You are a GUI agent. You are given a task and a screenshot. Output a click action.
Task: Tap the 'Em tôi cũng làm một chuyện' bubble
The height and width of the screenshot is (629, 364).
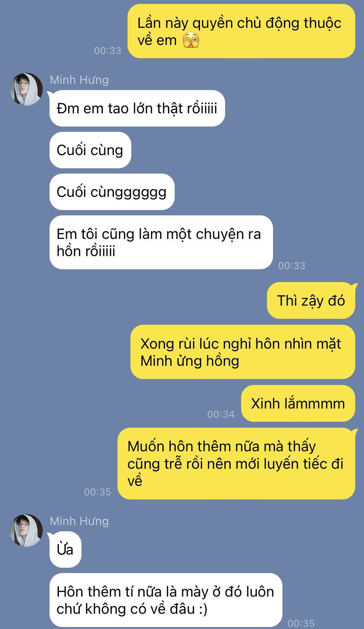pyautogui.click(x=161, y=242)
